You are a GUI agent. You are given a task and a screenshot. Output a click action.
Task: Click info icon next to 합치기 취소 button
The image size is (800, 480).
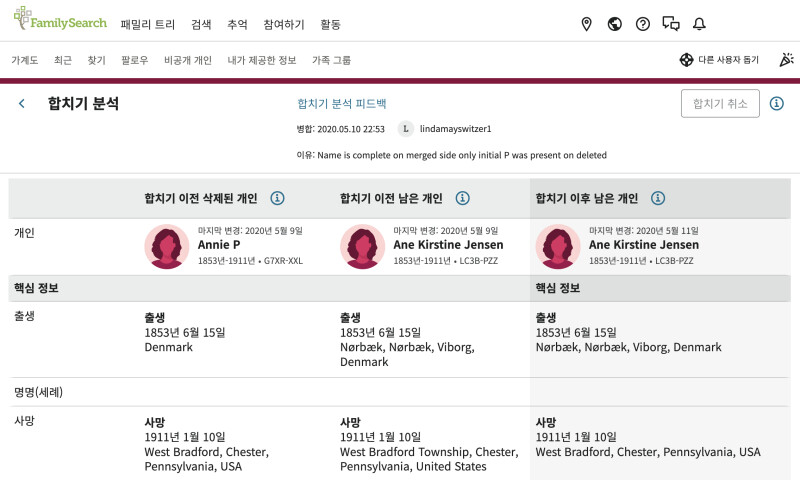click(777, 104)
